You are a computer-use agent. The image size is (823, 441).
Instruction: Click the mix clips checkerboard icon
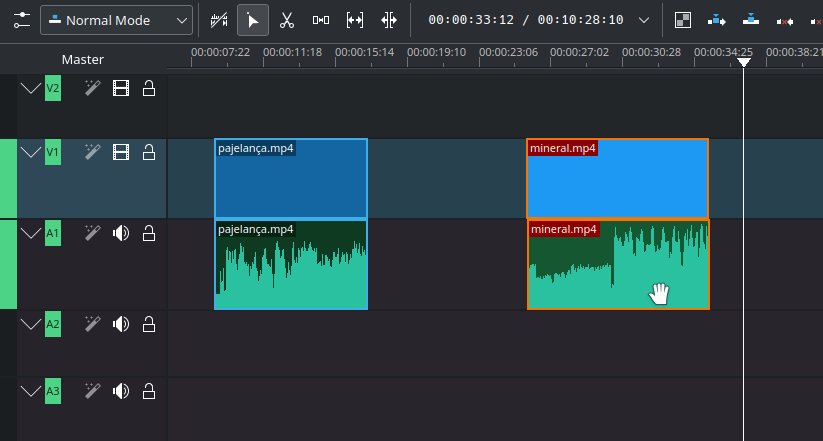click(x=682, y=20)
